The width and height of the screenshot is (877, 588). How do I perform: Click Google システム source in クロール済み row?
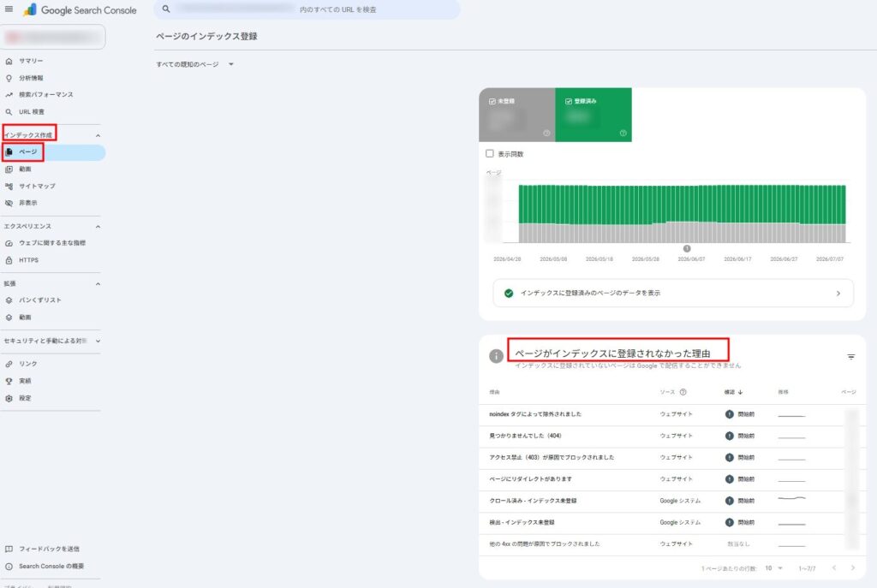680,502
